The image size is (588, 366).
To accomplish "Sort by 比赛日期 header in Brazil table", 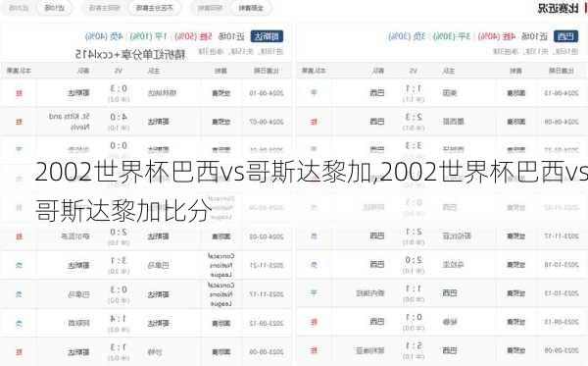I will click(562, 71).
